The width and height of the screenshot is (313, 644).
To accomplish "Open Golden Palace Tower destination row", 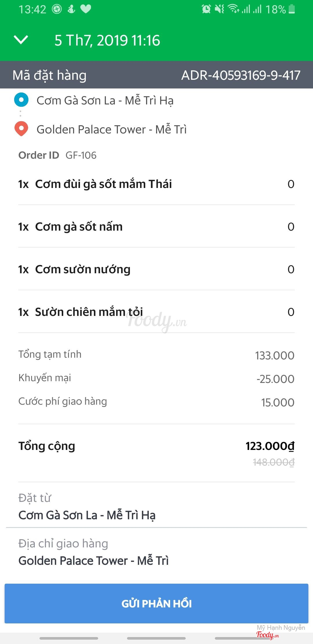I will (112, 129).
